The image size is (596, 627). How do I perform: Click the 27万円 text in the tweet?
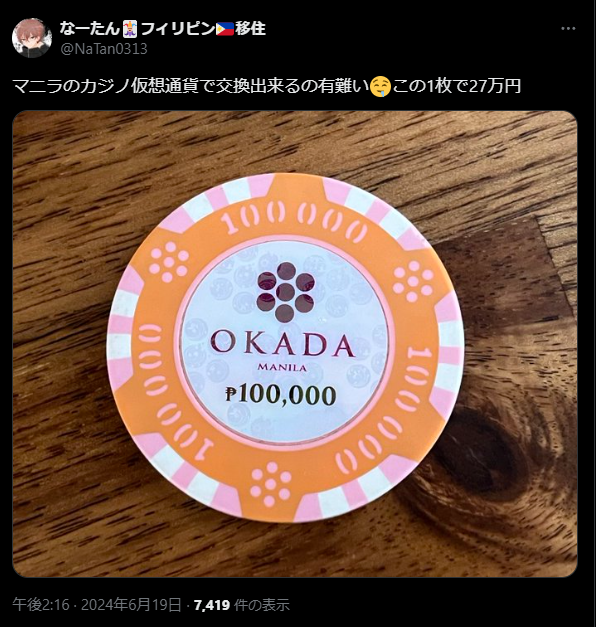click(494, 86)
